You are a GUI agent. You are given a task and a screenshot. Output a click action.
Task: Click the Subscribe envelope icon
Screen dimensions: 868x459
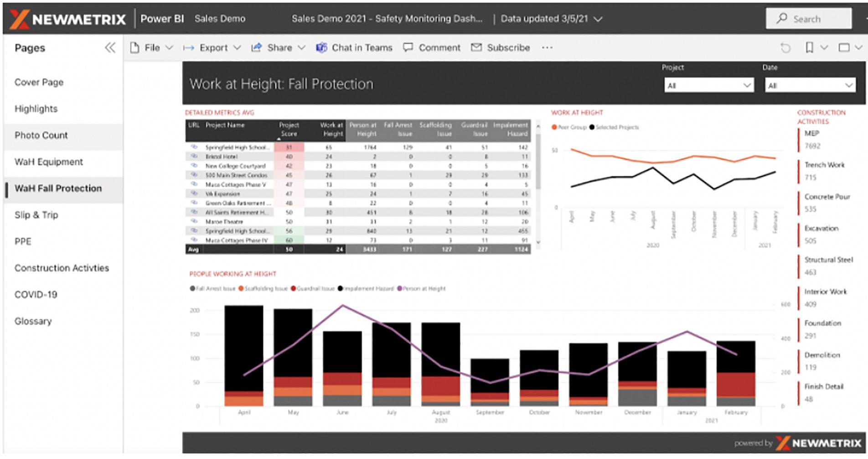click(x=476, y=47)
